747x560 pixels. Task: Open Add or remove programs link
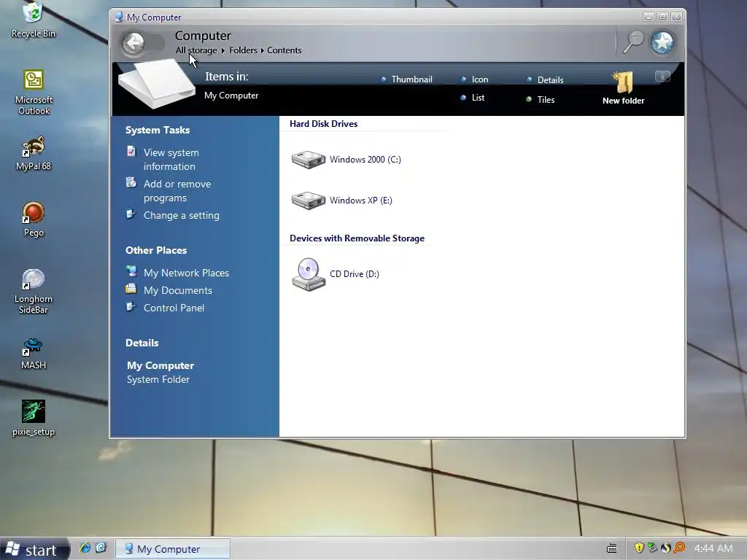[177, 191]
